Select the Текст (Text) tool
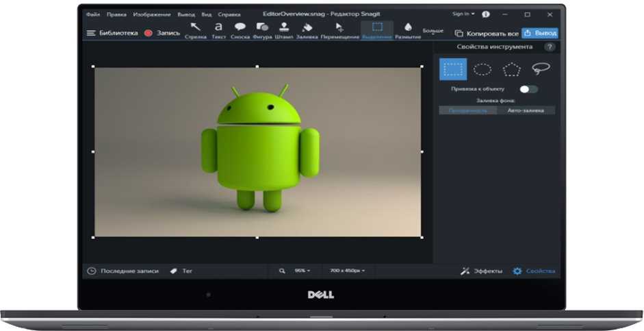The image size is (644, 331). (x=218, y=30)
